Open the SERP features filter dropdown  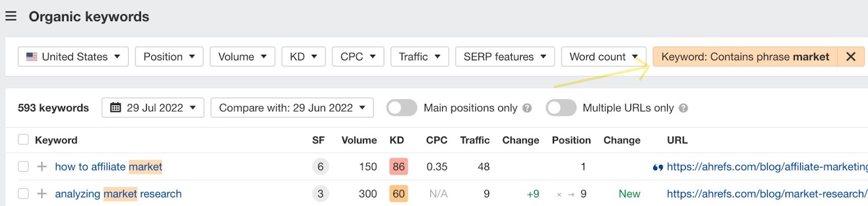pyautogui.click(x=505, y=56)
